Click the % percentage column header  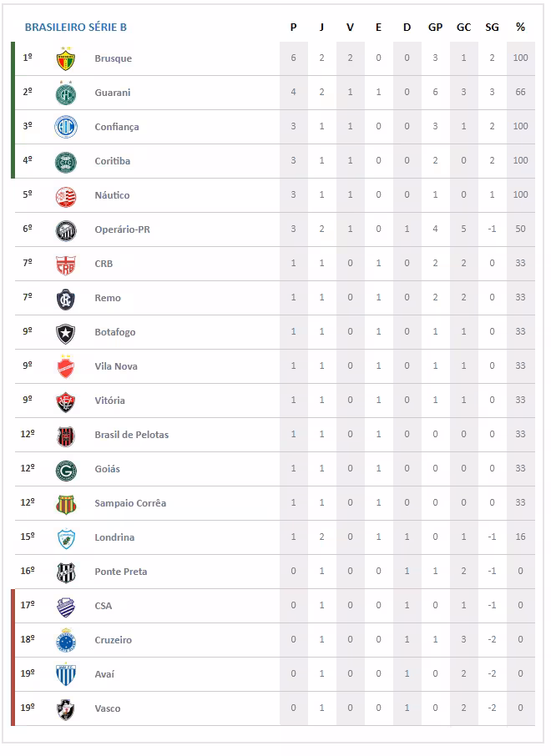pos(521,28)
